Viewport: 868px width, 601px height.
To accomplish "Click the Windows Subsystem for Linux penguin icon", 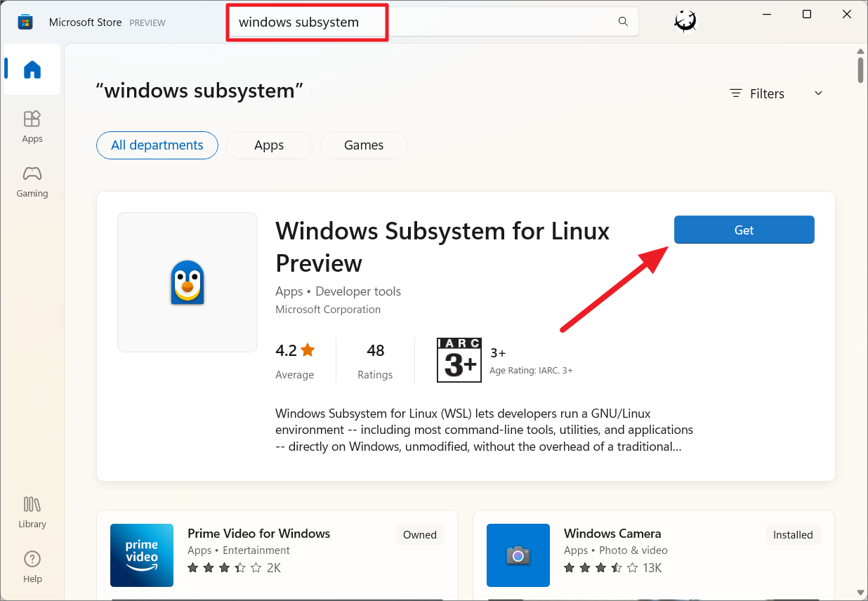I will pos(187,282).
